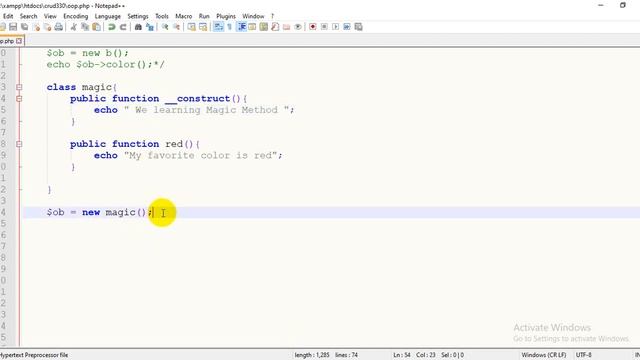The width and height of the screenshot is (640, 360).
Task: Click the Save All toolbar icon
Action: coord(24,27)
